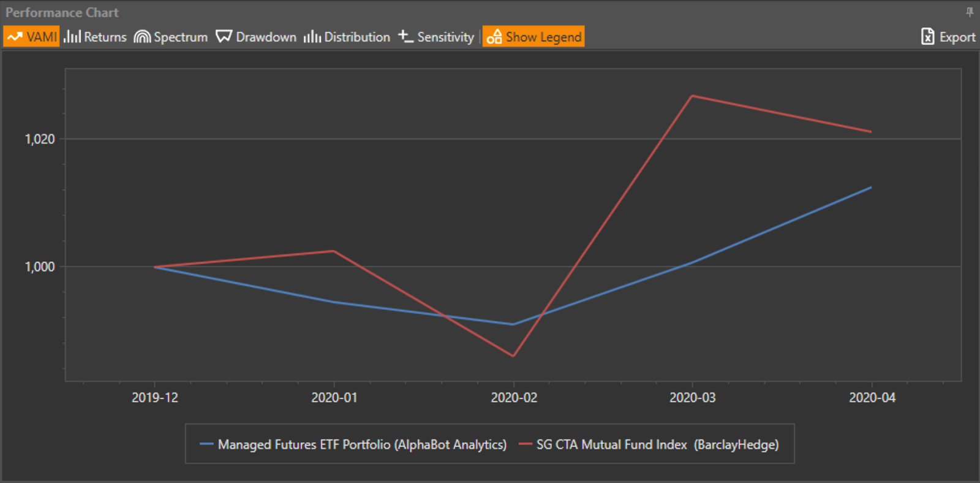Click the Sensitivity plus-minus icon
Viewport: 980px width, 483px height.
pyautogui.click(x=405, y=37)
